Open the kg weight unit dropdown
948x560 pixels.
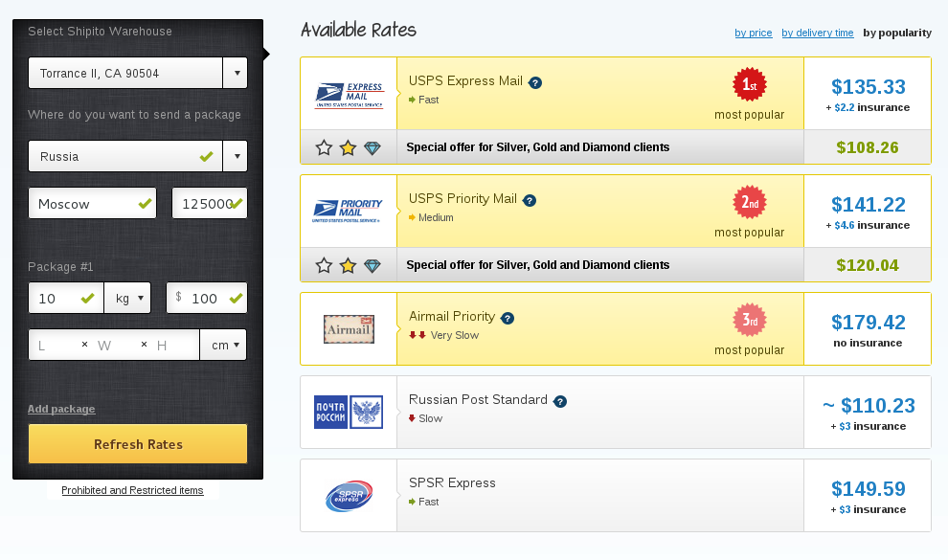pos(127,298)
